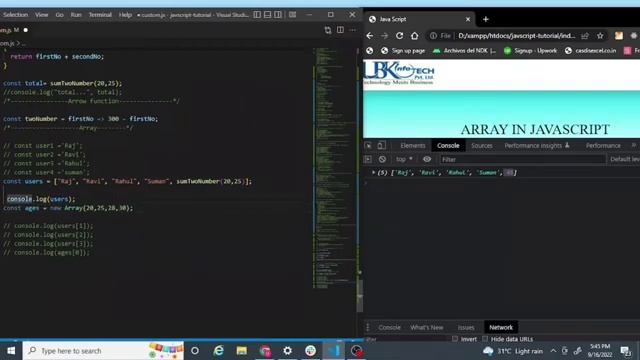640x360 pixels.
Task: Bookmark this page with the star icon
Action: point(600,36)
